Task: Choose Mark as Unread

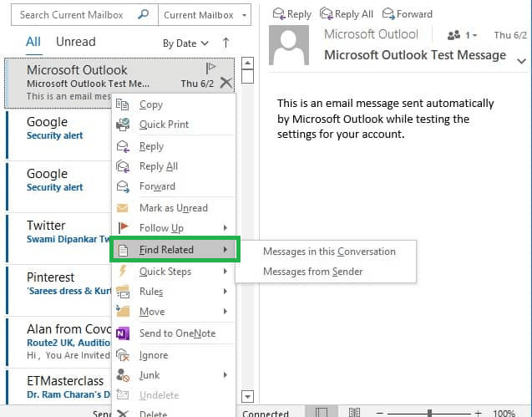Action: [x=174, y=208]
